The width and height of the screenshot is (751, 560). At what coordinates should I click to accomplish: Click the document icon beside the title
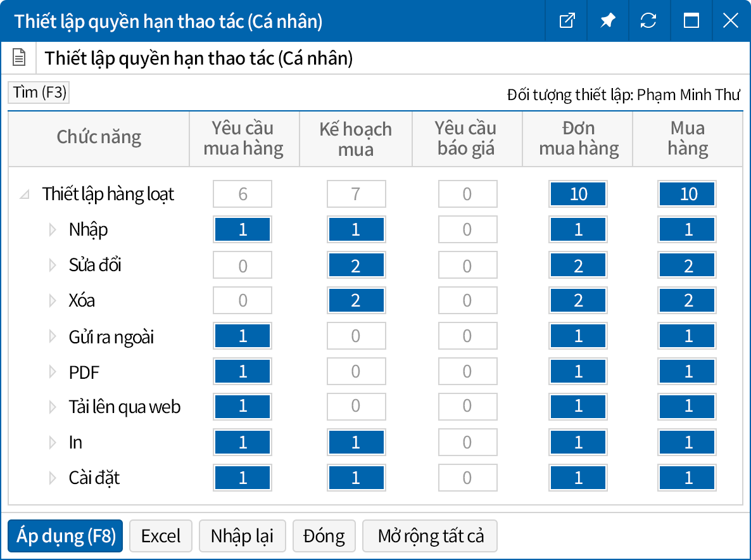20,58
